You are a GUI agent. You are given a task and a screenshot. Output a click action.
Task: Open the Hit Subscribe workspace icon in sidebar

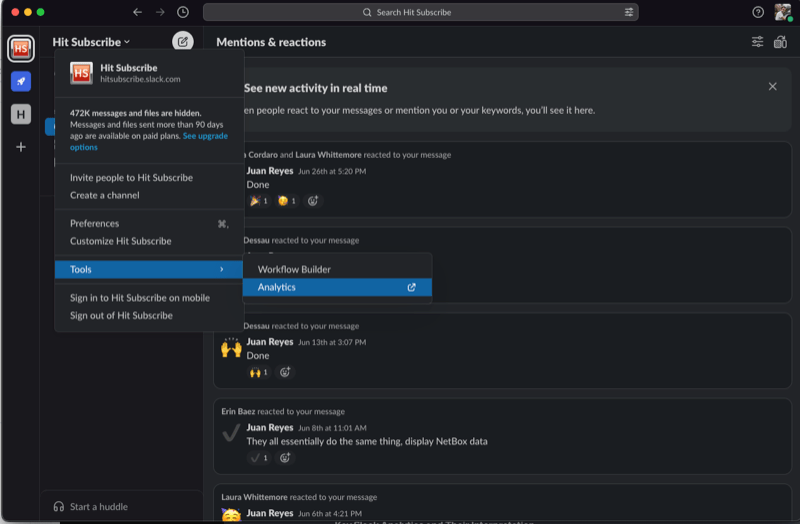[x=21, y=48]
